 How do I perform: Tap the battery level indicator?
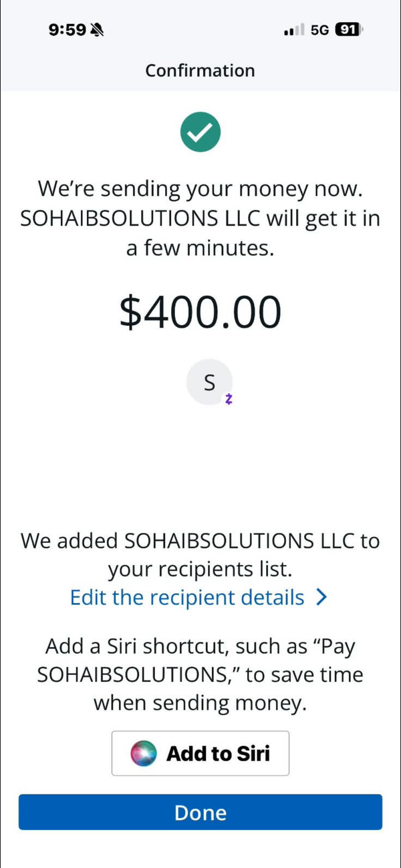348,30
